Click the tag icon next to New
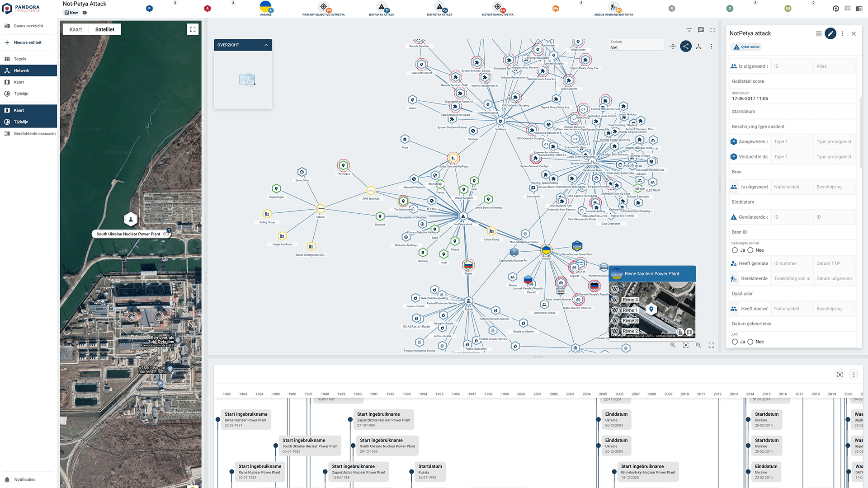The width and height of the screenshot is (868, 488). coord(85,13)
